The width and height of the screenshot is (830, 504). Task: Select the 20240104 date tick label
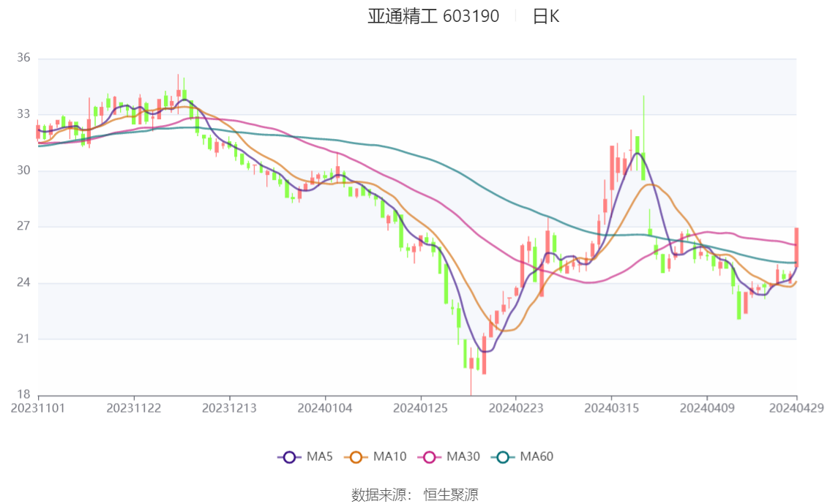click(324, 407)
